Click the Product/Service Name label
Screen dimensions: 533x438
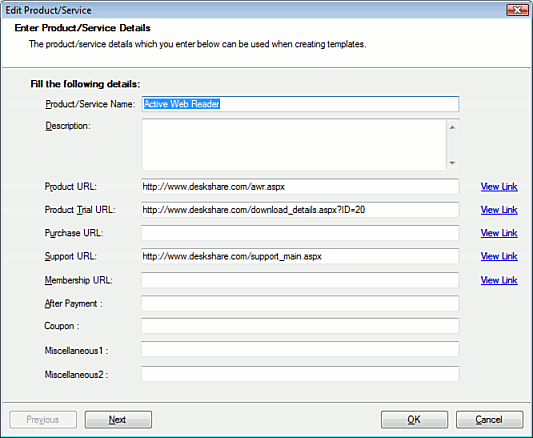[90, 104]
